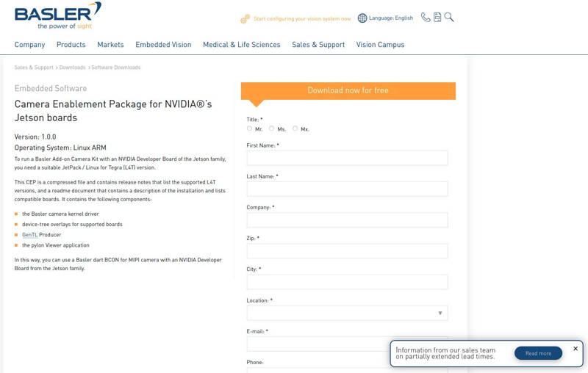Click 'the Basler camera kernel driver' item

60,214
